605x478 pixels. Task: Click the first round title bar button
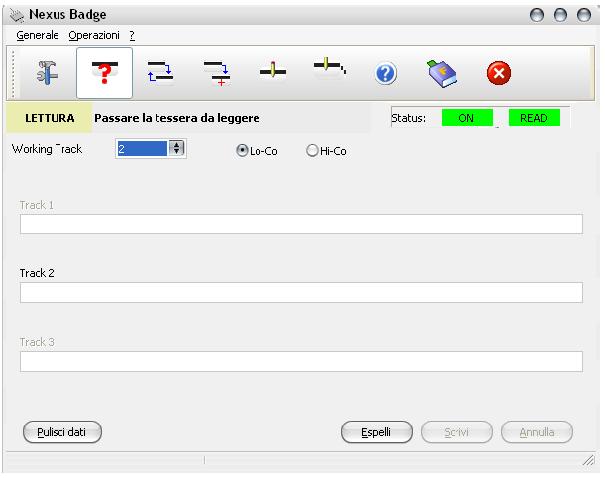pos(537,15)
